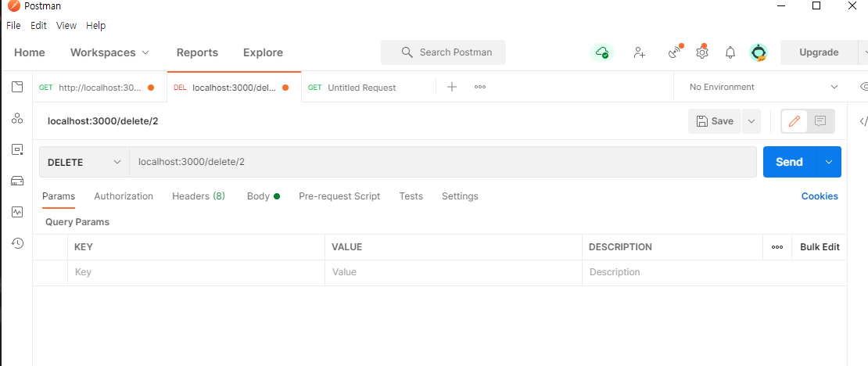Click the cloud sync status icon
Screen dimensions: 868x366
(x=601, y=52)
